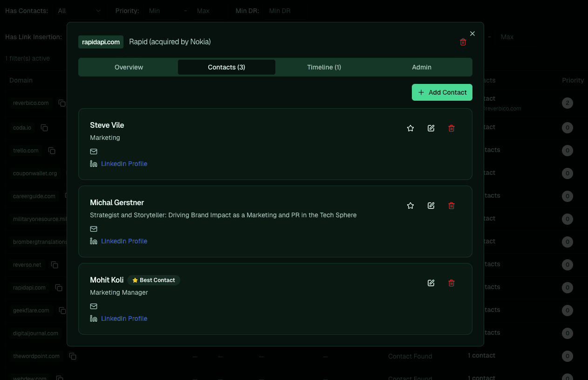The image size is (588, 380).
Task: Open the Has Contacts dropdown
Action: pyautogui.click(x=79, y=11)
